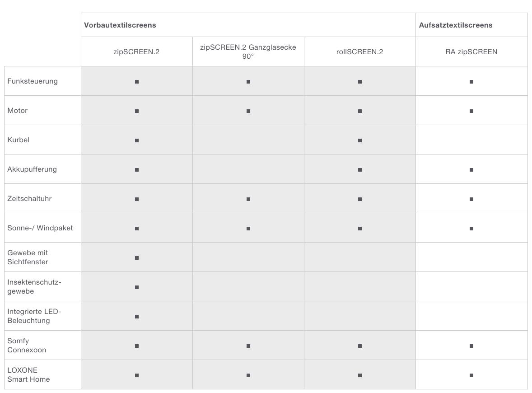Screen dimensions: 532x393
Task: Click the zipSCREEN.2 column heading
Action: tap(136, 51)
